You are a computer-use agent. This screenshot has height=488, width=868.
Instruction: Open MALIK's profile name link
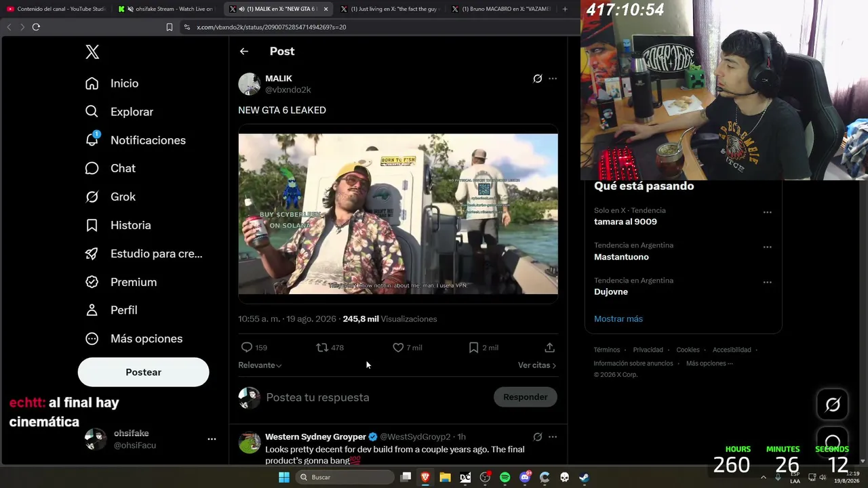point(279,79)
